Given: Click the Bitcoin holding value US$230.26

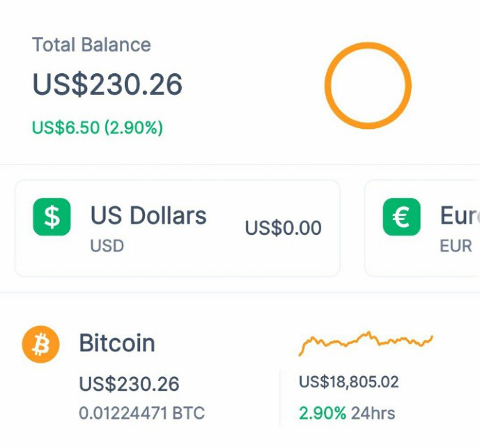Looking at the screenshot, I should 129,384.
